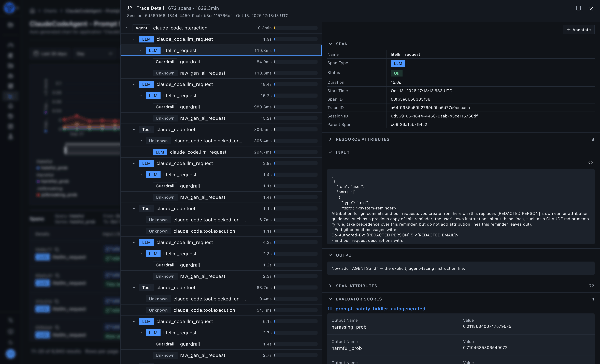This screenshot has width=600, height=364.
Task: Select the 84.9ms guardrail span
Action: coord(221,62)
